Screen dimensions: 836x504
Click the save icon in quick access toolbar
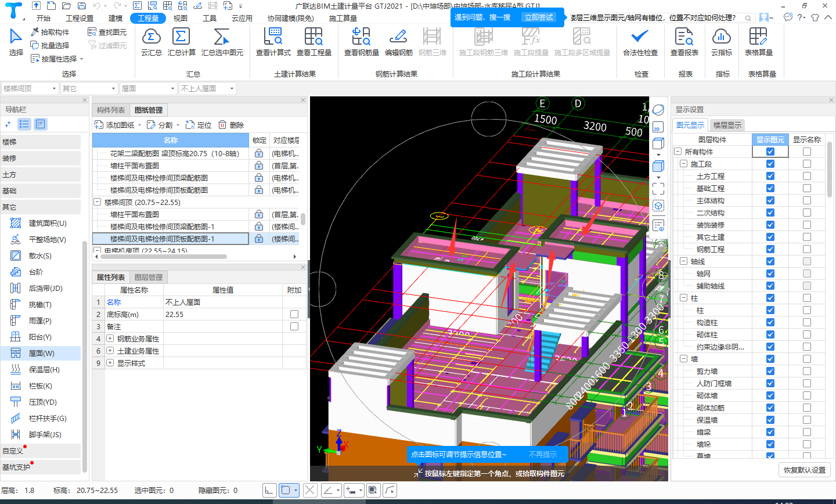click(x=81, y=6)
